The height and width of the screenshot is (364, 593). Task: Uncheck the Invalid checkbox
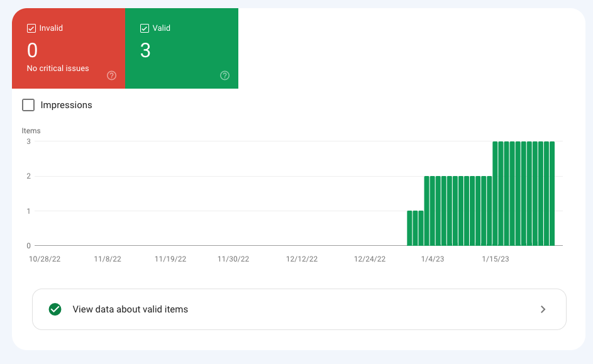click(31, 28)
